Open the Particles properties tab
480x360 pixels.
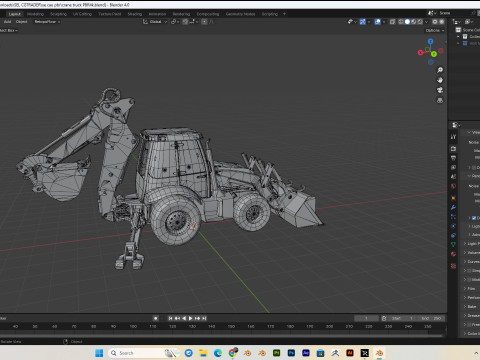click(x=453, y=217)
